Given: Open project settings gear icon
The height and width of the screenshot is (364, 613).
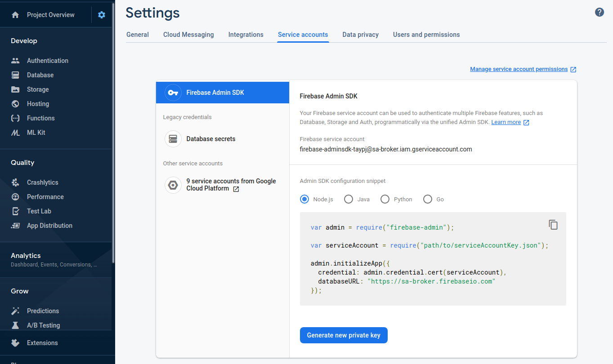Looking at the screenshot, I should 102,15.
